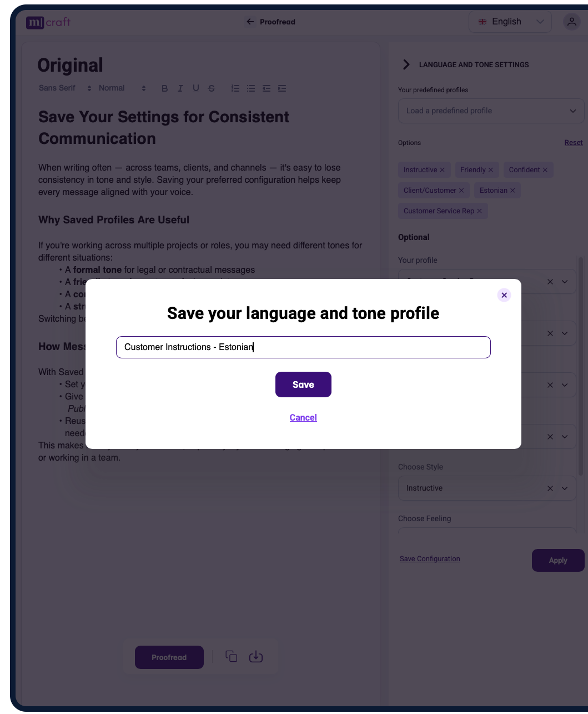Toggle bold formatting in the editor toolbar
The image size is (588, 714).
164,88
